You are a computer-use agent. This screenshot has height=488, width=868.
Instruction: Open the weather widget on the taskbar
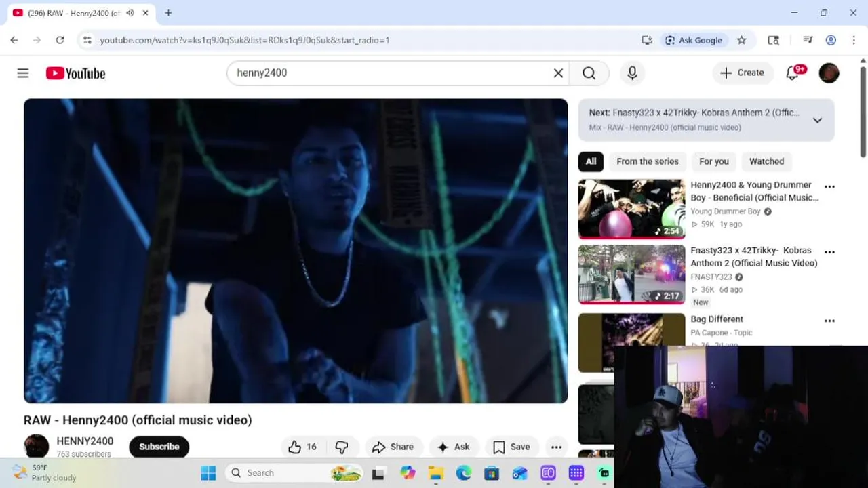45,473
